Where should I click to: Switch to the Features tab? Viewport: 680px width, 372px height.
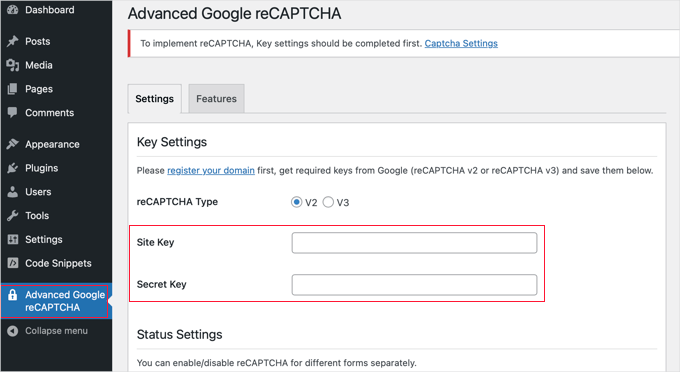tap(216, 99)
